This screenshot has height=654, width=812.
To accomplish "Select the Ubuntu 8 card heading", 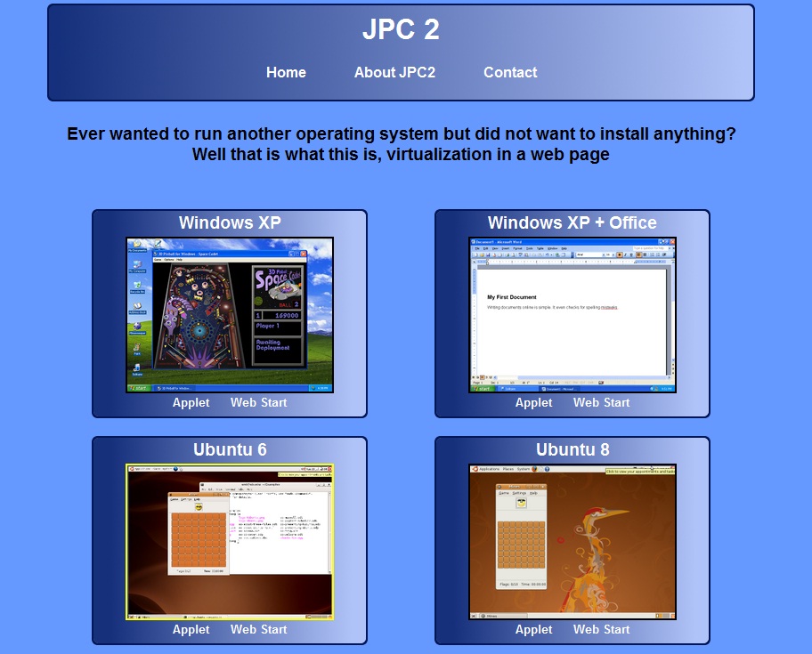I will pyautogui.click(x=572, y=449).
